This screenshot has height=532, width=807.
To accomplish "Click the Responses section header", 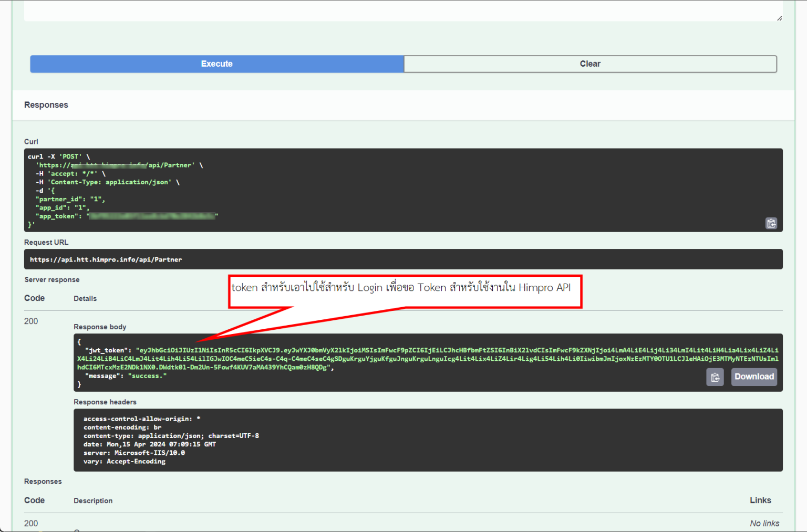I will pos(46,105).
